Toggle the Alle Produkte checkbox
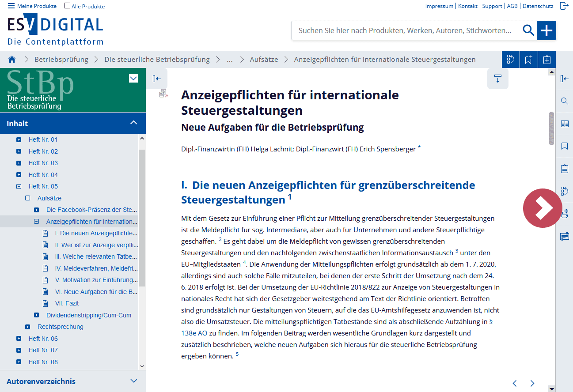This screenshot has height=392, width=573. click(x=67, y=6)
